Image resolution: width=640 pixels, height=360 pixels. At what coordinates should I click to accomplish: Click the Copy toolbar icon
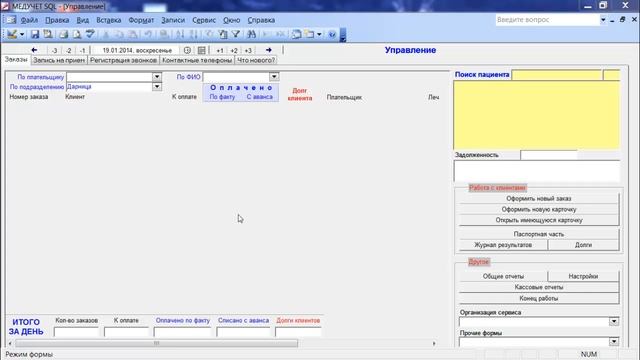(x=119, y=34)
